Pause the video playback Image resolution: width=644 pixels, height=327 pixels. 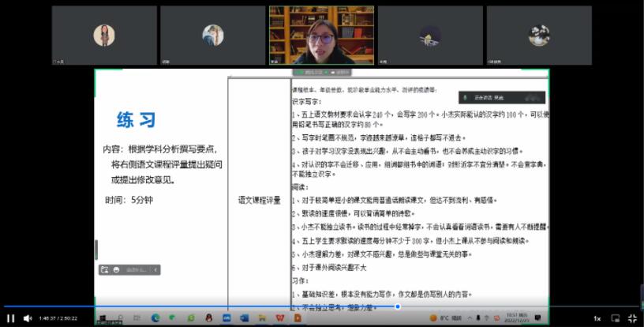pyautogui.click(x=11, y=318)
